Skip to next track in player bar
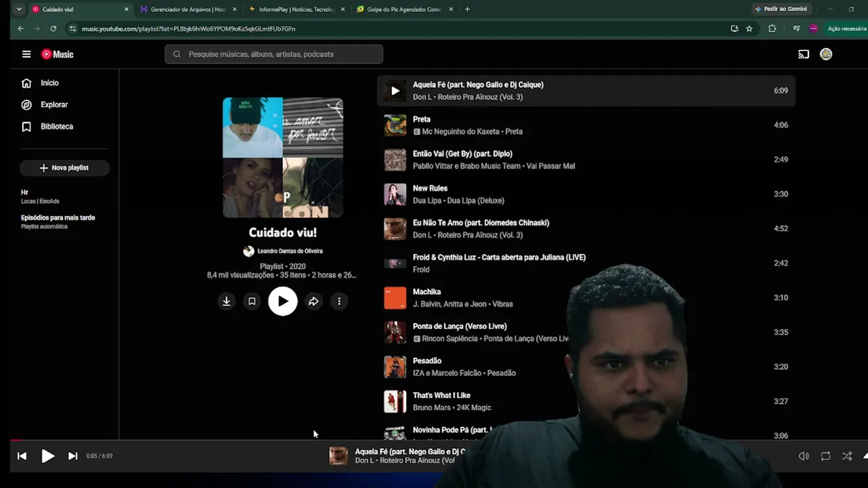The height and width of the screenshot is (488, 868). click(73, 456)
